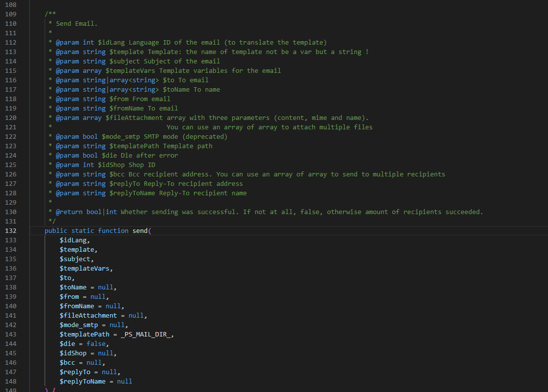Click the $bcc parameter on line 146
The width and height of the screenshot is (548, 392).
click(67, 363)
